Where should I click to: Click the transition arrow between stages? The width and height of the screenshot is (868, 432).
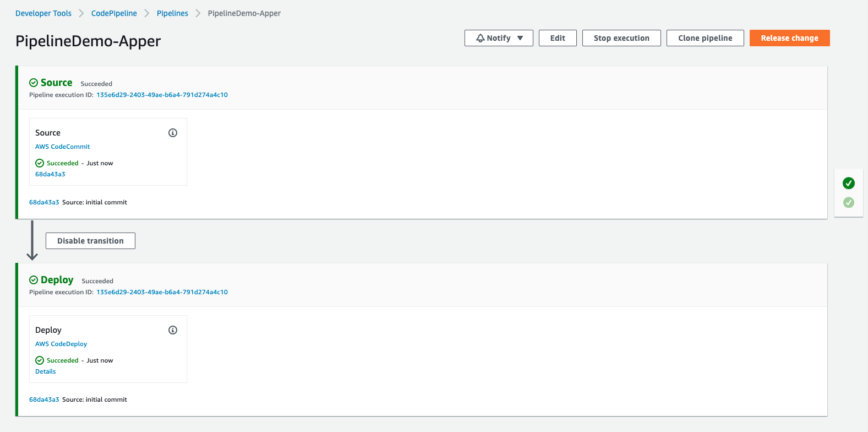(x=32, y=240)
